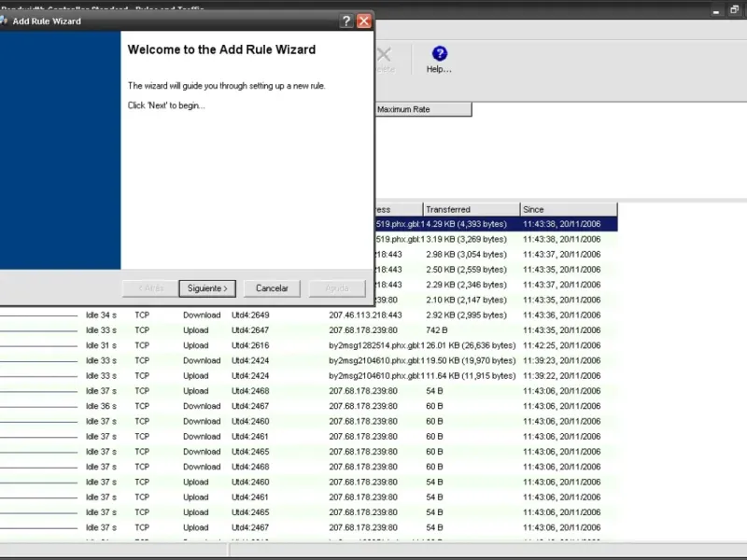Image resolution: width=747 pixels, height=560 pixels.
Task: Restore down the main Bandwidth Controller window
Action: 734,10
